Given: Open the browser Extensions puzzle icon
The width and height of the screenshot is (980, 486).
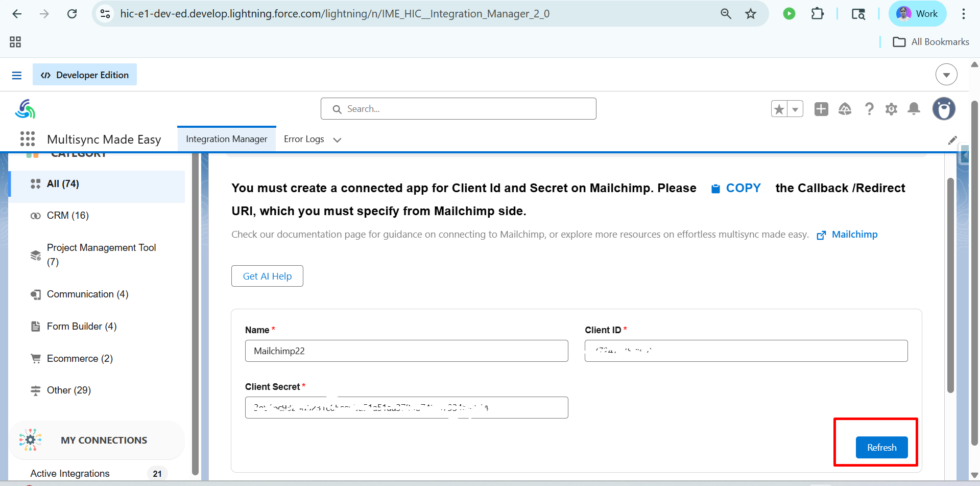Looking at the screenshot, I should pyautogui.click(x=818, y=14).
